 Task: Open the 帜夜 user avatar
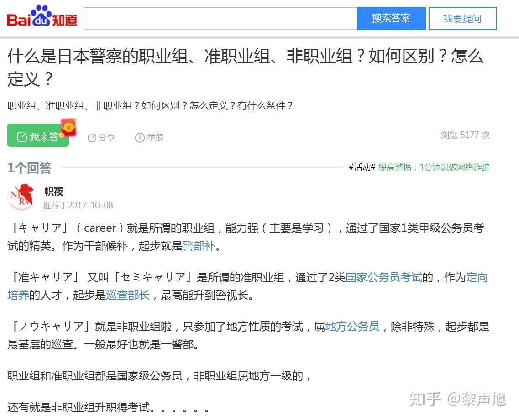coord(21,197)
